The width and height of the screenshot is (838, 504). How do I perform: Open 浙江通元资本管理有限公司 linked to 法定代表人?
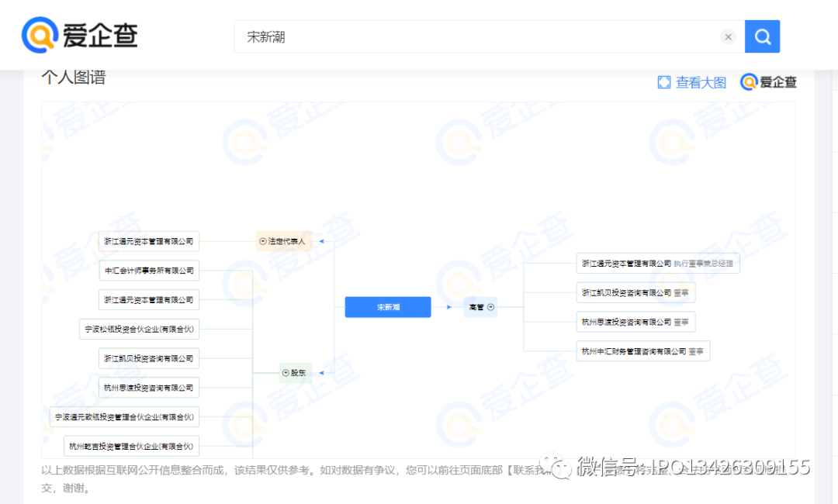pos(148,241)
